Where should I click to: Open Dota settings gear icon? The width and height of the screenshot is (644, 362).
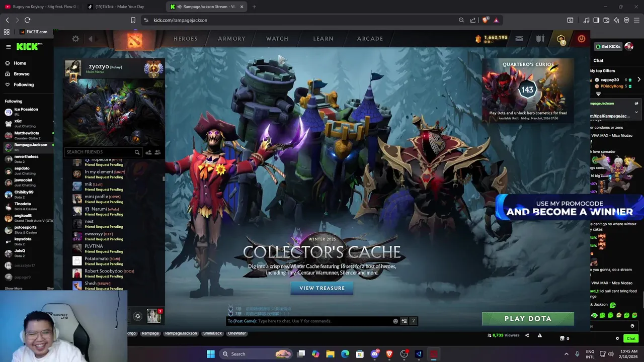pyautogui.click(x=75, y=39)
